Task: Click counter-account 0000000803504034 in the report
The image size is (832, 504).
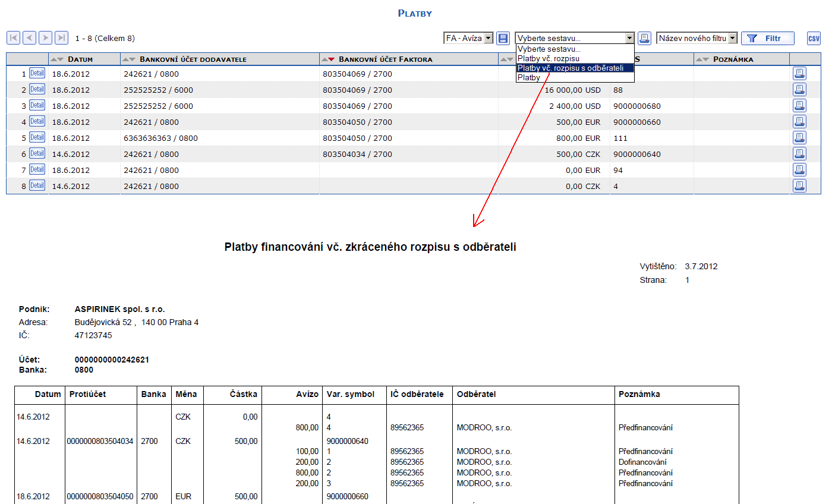Action: point(100,441)
